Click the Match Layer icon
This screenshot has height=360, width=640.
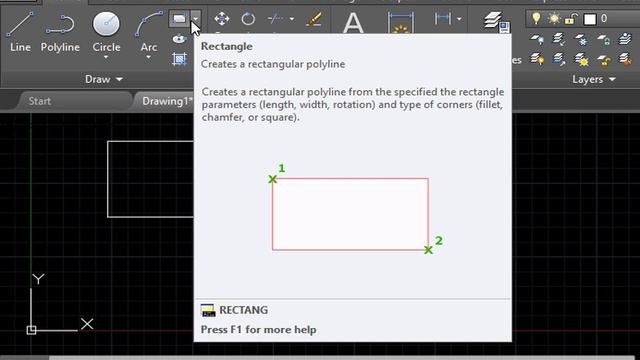[x=625, y=59]
